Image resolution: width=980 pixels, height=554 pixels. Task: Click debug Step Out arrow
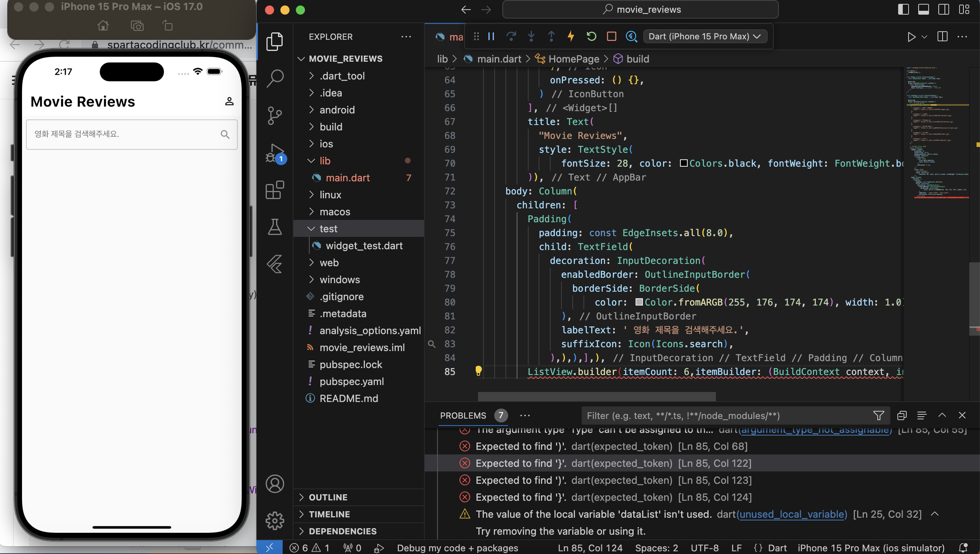(x=551, y=36)
